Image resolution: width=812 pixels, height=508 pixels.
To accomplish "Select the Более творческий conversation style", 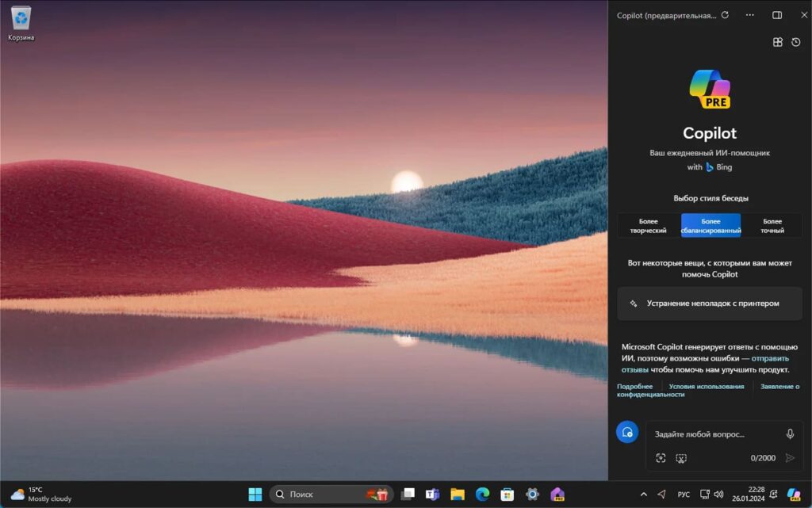I will tap(649, 226).
